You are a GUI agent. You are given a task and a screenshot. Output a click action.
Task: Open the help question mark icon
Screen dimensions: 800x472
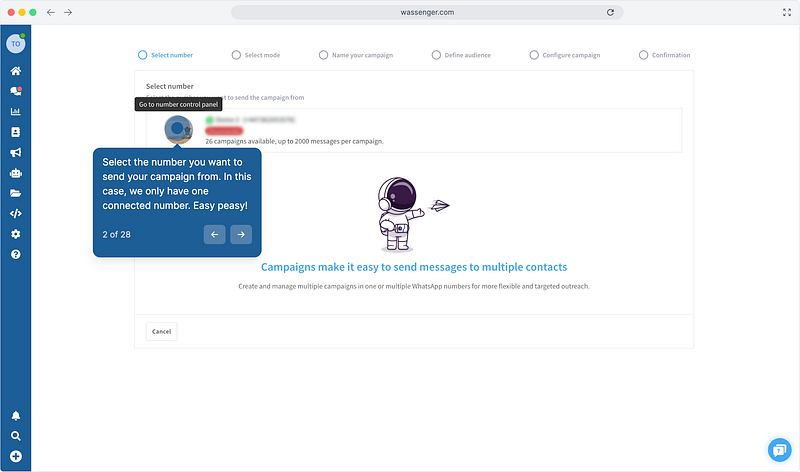[x=15, y=254]
